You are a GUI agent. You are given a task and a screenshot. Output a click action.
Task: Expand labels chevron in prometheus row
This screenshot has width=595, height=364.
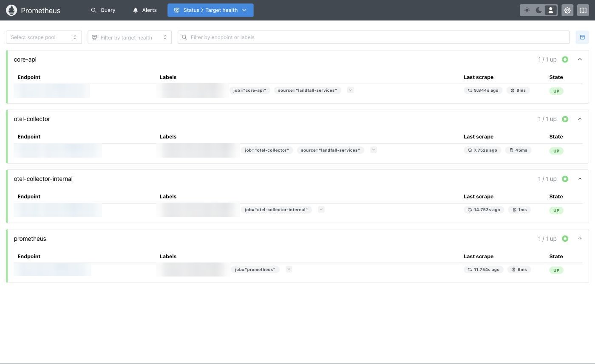coord(289,269)
